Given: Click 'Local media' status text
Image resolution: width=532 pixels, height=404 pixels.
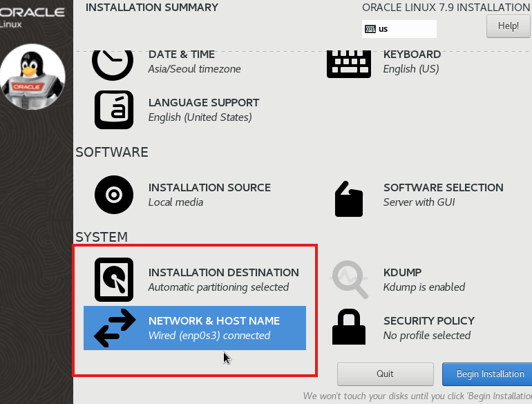Looking at the screenshot, I should pos(175,202).
